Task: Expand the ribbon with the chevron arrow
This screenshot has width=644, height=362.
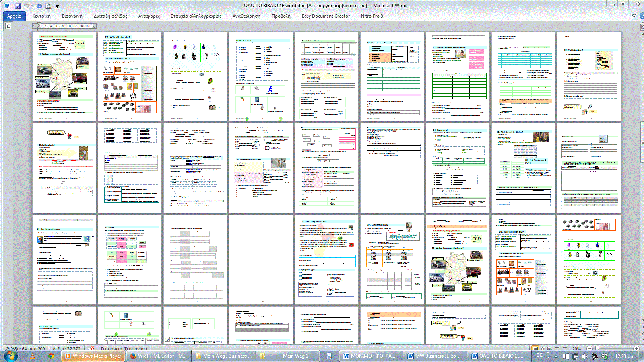Action: [634, 16]
